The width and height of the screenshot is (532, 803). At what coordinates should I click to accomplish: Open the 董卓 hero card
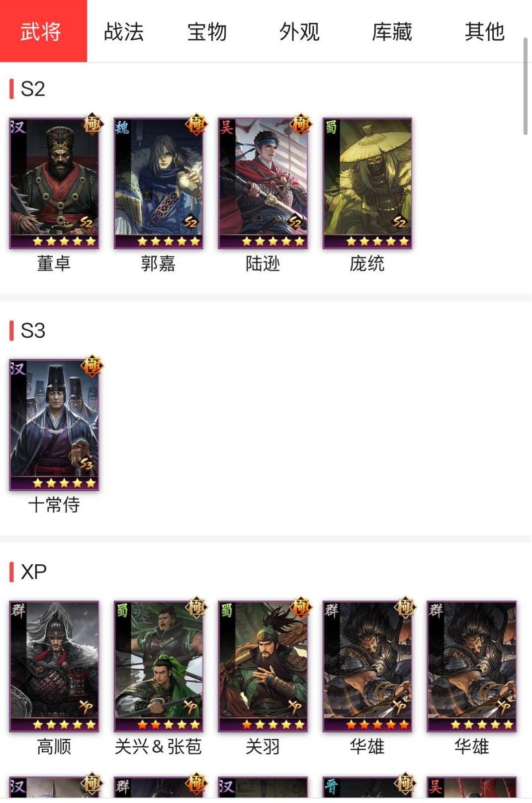tap(54, 183)
